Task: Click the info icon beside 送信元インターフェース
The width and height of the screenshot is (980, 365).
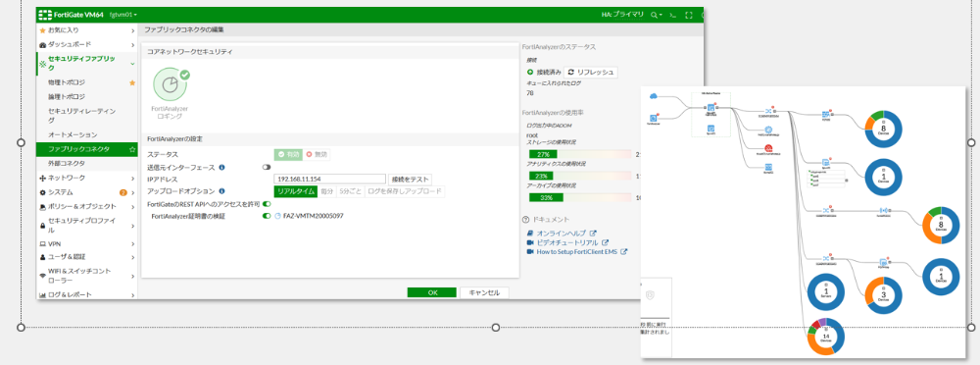Action: point(222,167)
